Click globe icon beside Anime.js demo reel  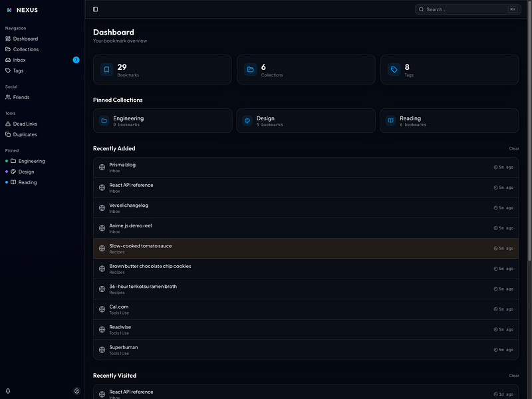[102, 228]
